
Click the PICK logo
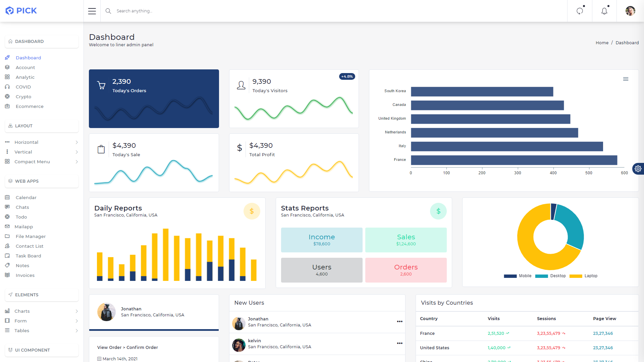21,11
